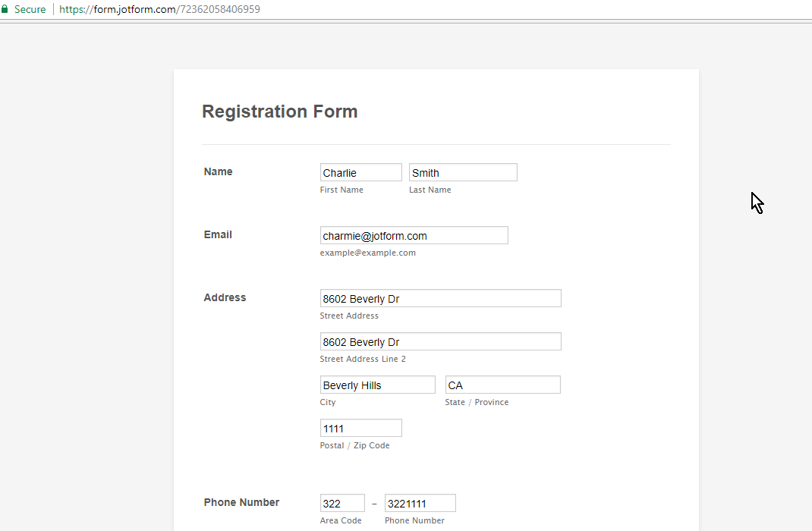Click the bold Phone Number label
Image resolution: width=812 pixels, height=531 pixels.
[x=241, y=502]
